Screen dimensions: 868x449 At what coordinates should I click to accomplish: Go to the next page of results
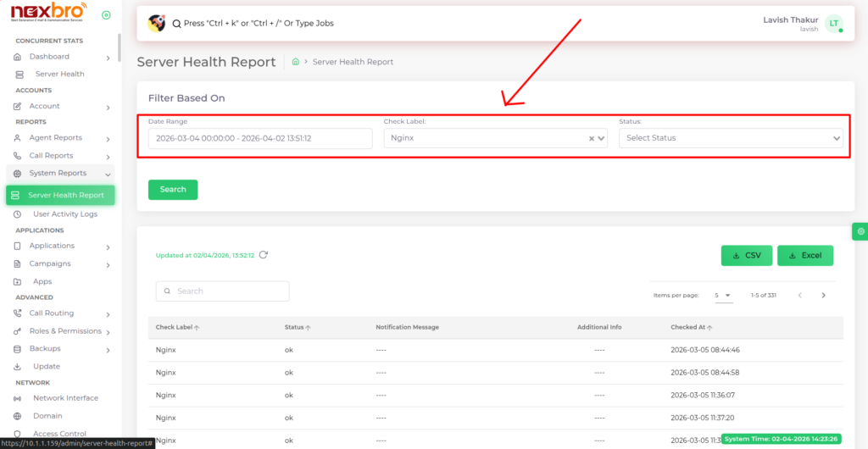[823, 296]
